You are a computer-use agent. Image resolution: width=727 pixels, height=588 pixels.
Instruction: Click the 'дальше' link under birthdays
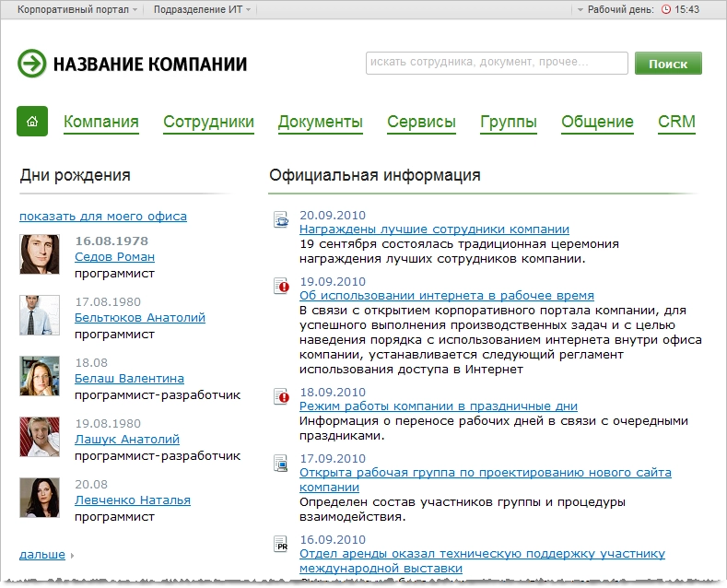pos(42,555)
